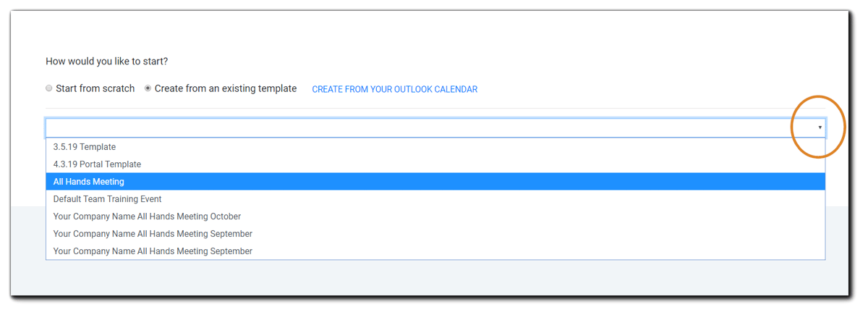Pick the bottom All Hands Meeting September entry
This screenshot has width=868, height=315.
pos(153,251)
